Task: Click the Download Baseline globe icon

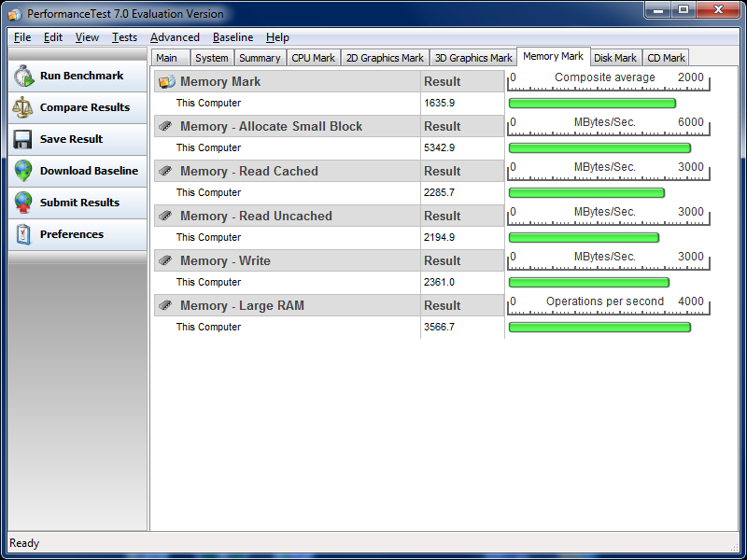Action: 23,172
